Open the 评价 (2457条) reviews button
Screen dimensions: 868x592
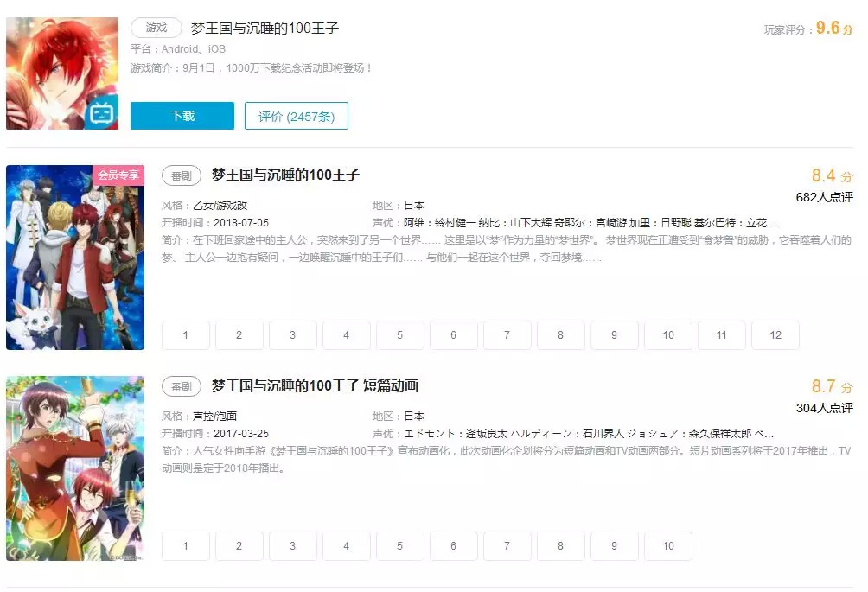tap(296, 116)
